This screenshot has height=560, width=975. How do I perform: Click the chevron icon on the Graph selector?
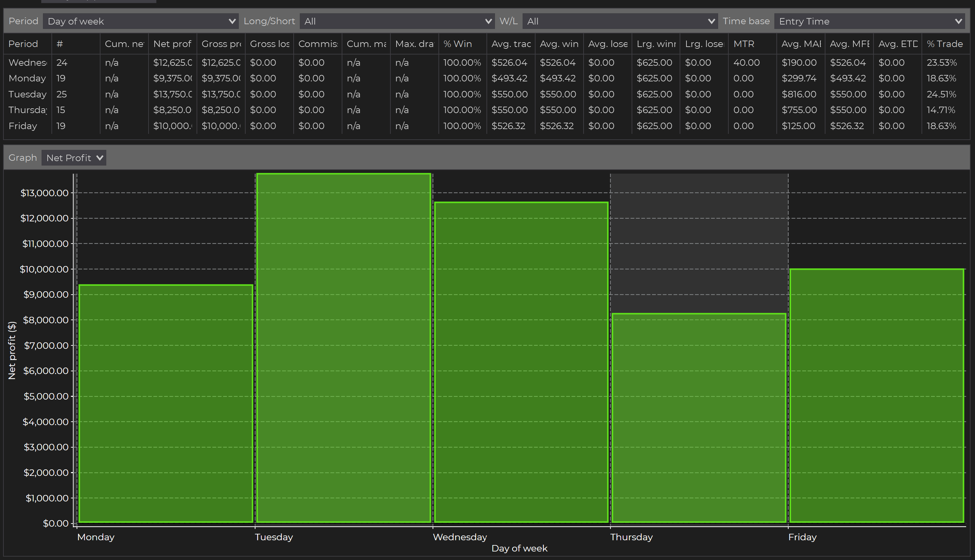click(99, 158)
